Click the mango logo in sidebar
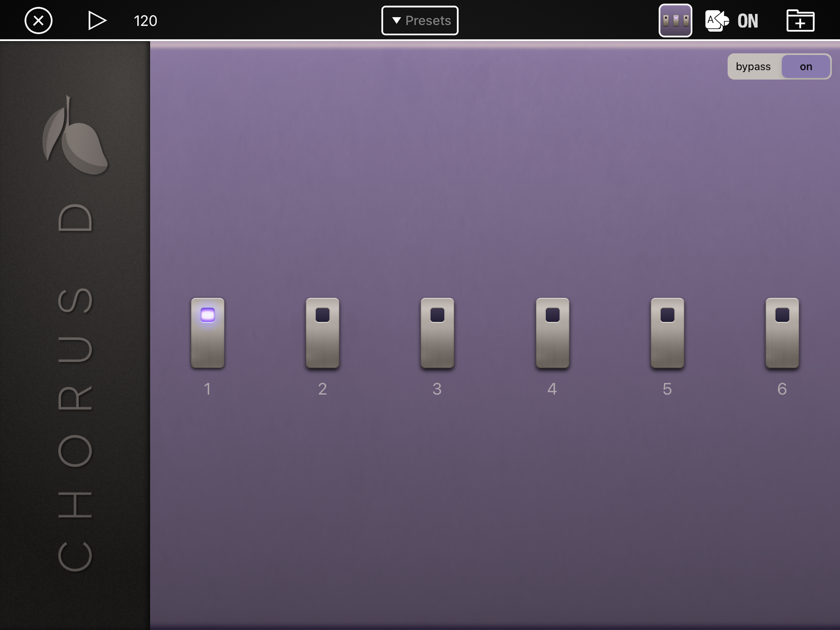Viewport: 840px width, 630px height. pos(75,135)
